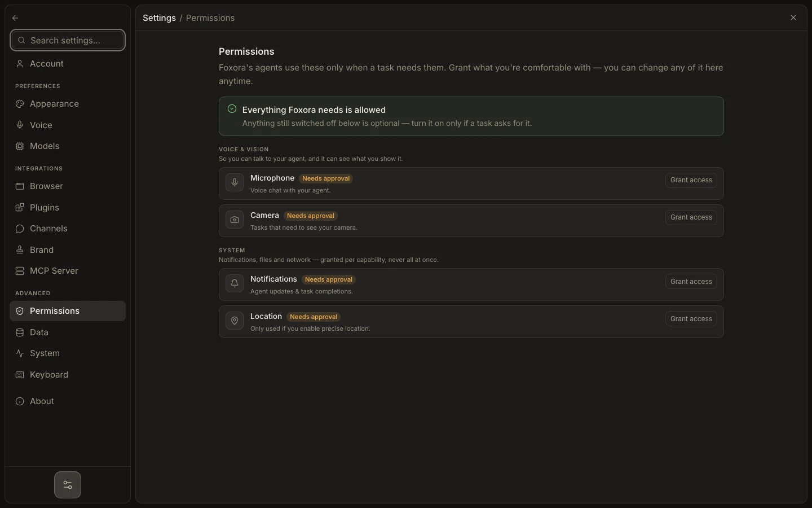Click the MCP Server icon

click(20, 271)
